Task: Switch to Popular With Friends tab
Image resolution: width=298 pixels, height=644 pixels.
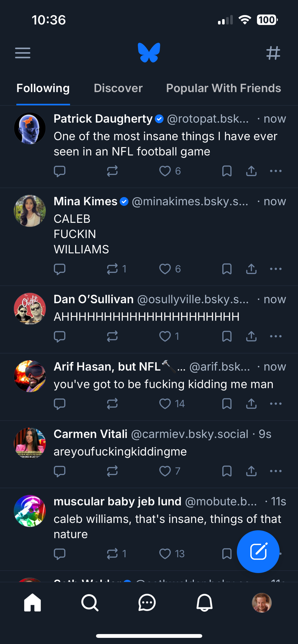Action: (x=223, y=88)
